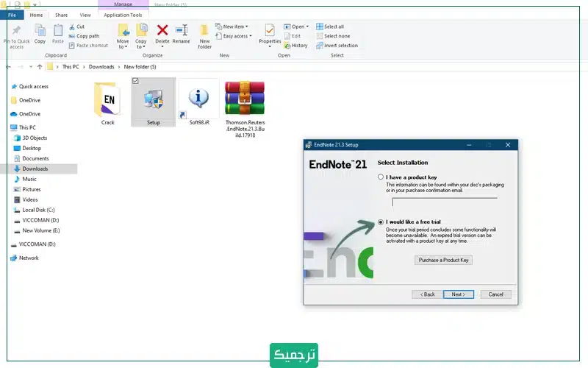
Task: Open New Volume (E:) in sidebar
Action: [37, 230]
